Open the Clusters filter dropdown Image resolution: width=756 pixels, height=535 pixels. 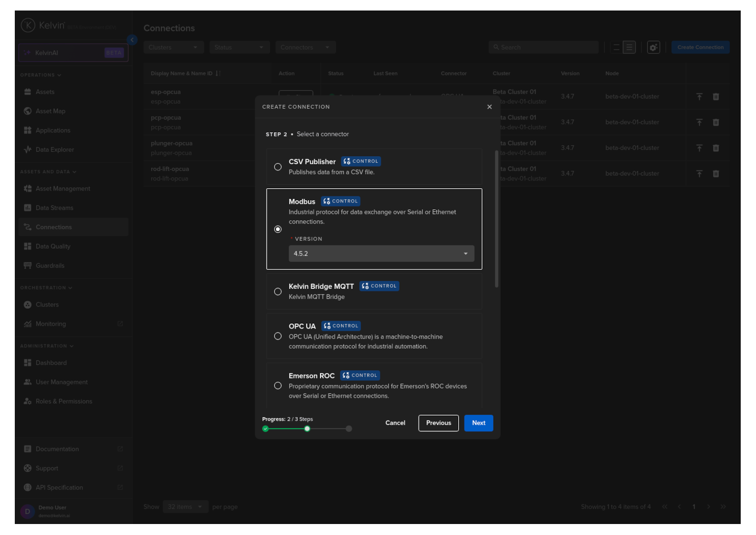click(173, 47)
